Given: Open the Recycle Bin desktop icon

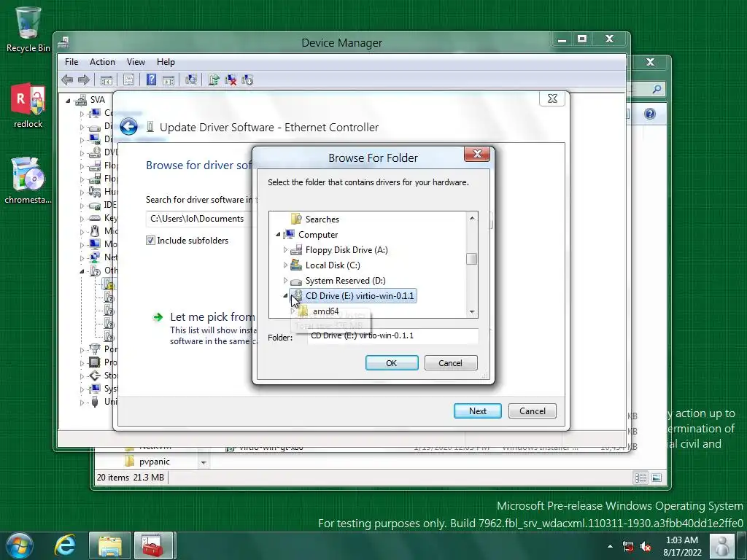Looking at the screenshot, I should pos(28,28).
